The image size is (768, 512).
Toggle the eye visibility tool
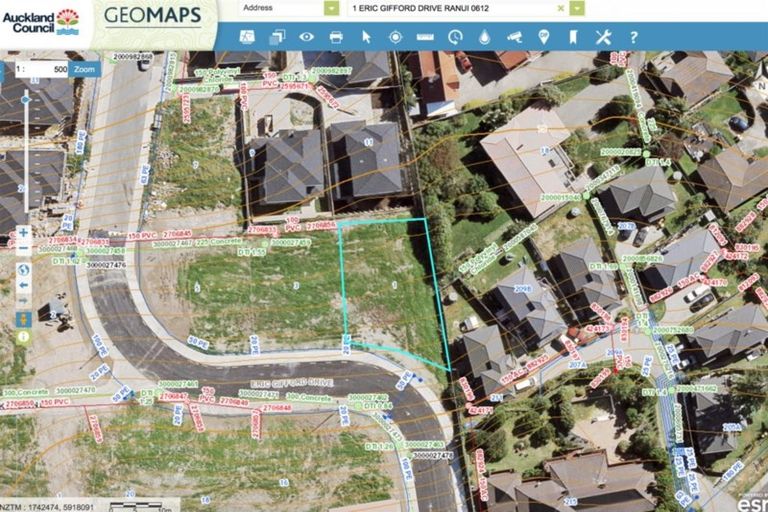point(306,37)
